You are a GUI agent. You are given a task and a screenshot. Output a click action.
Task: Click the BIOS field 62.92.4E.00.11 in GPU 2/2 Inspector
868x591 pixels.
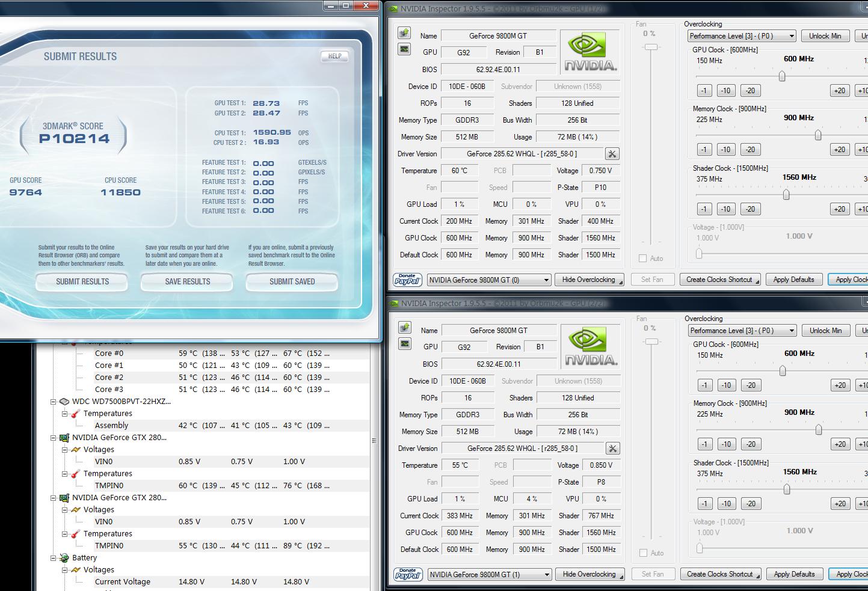coord(499,364)
